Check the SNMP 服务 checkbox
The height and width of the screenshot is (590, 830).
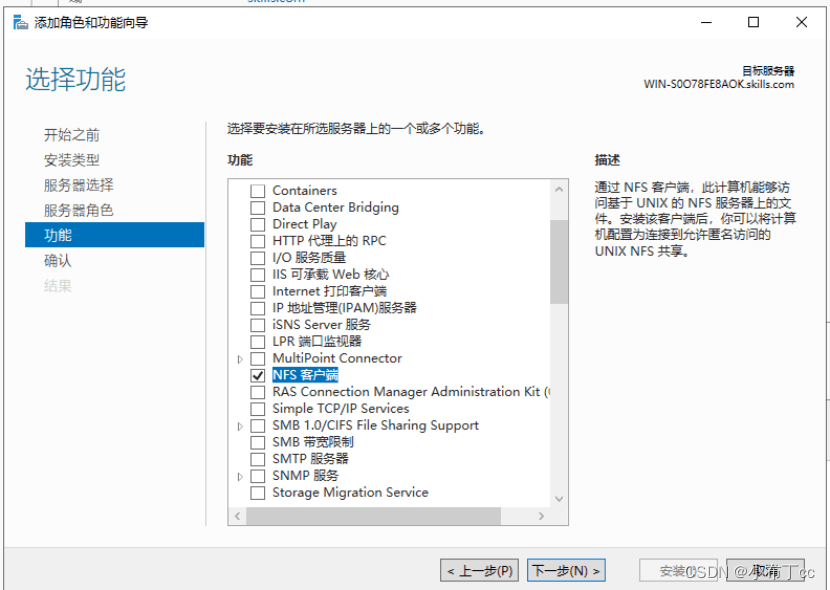(x=258, y=476)
